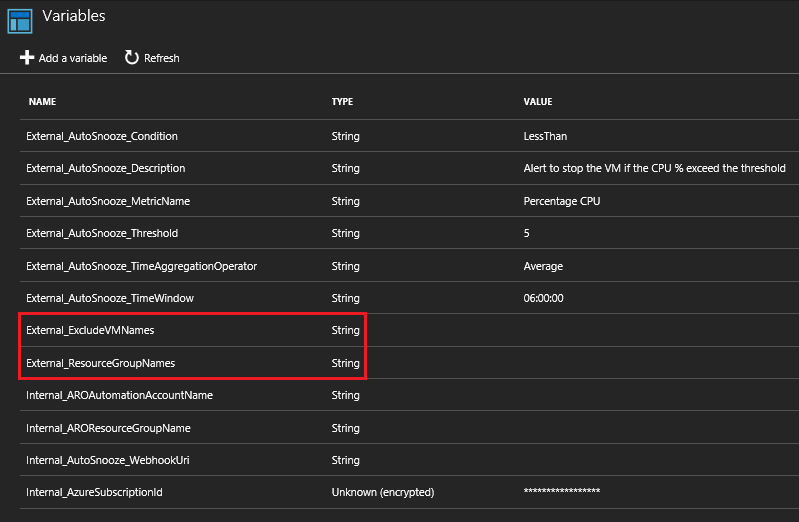Screen dimensions: 799x522
Task: Click the 06:00:00 time window value
Action: click(543, 298)
